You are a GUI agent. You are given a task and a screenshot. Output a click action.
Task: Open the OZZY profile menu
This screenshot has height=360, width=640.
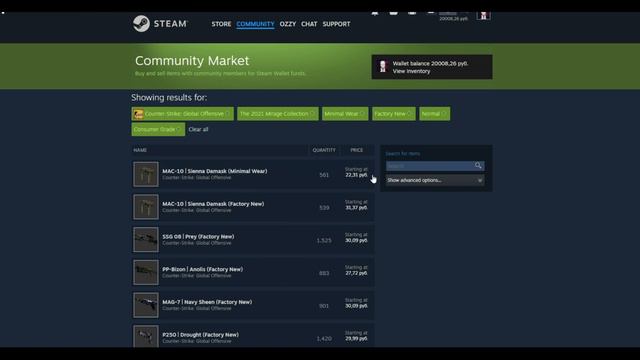coord(288,24)
